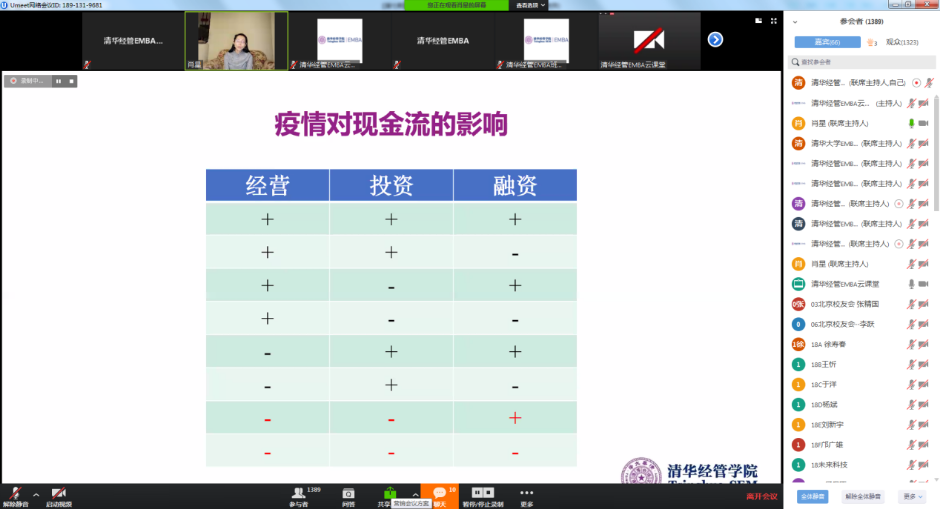Click the 投资 column header in slide
The width and height of the screenshot is (941, 509).
(x=391, y=185)
